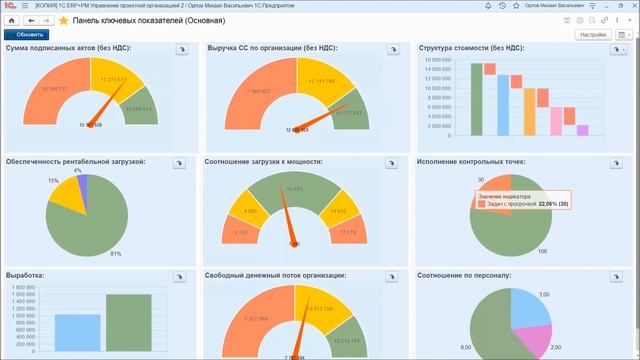This screenshot has height=360, width=640.
Task: Expand the table layout dropdown near Настройки
Action: [x=624, y=35]
